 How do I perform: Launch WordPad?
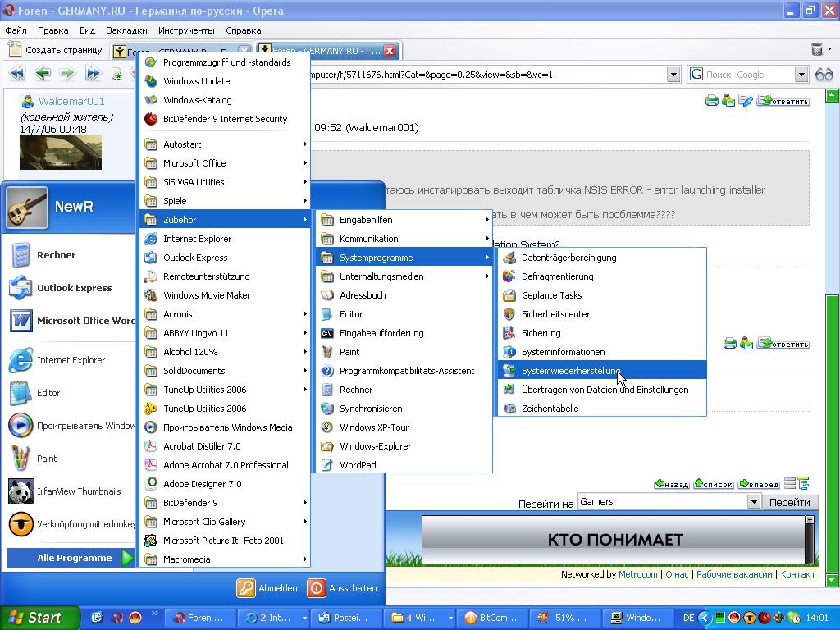pos(404,465)
